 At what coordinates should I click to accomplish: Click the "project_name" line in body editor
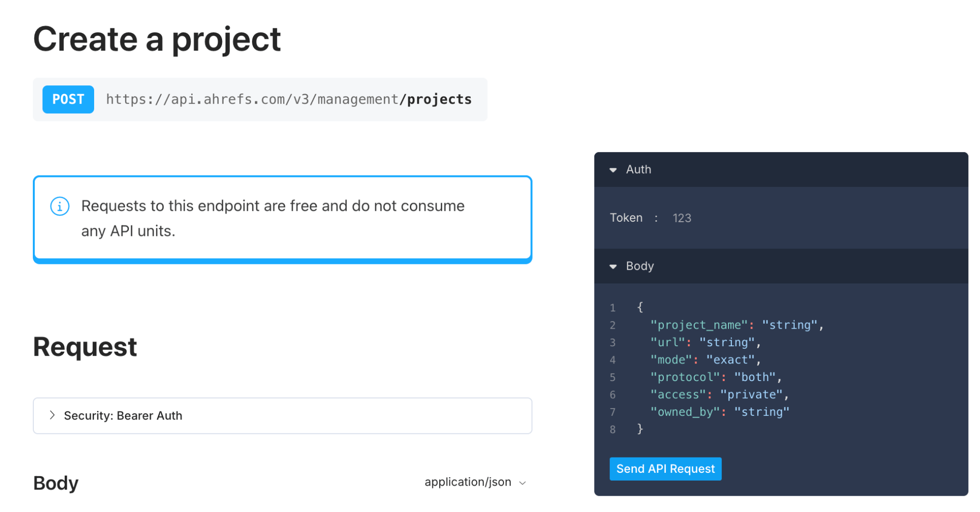[736, 325]
